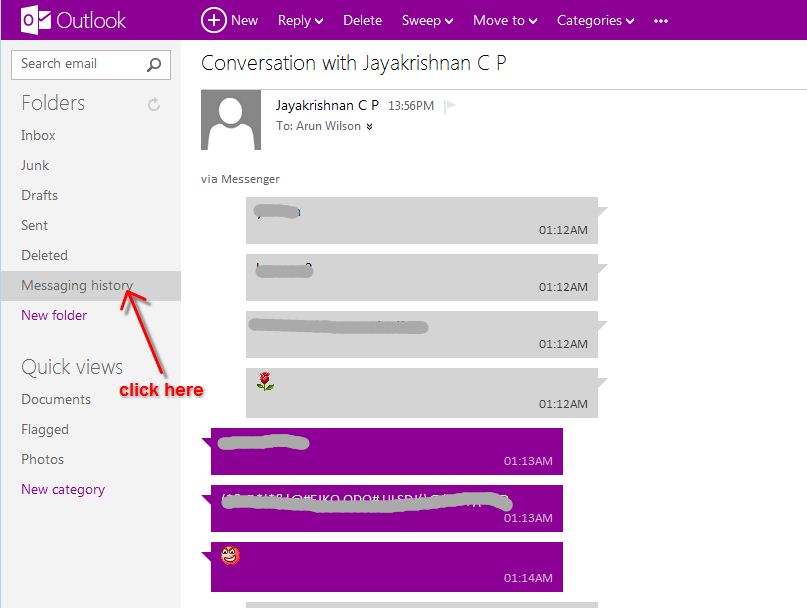Select the Messaging history folder
Screen dimensions: 807x608
coord(76,285)
